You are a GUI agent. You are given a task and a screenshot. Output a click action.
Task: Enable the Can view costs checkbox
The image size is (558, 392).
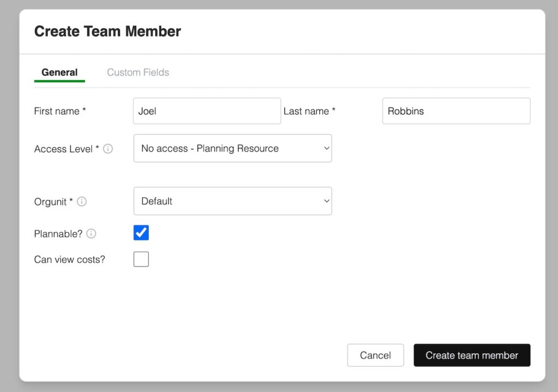tap(141, 259)
